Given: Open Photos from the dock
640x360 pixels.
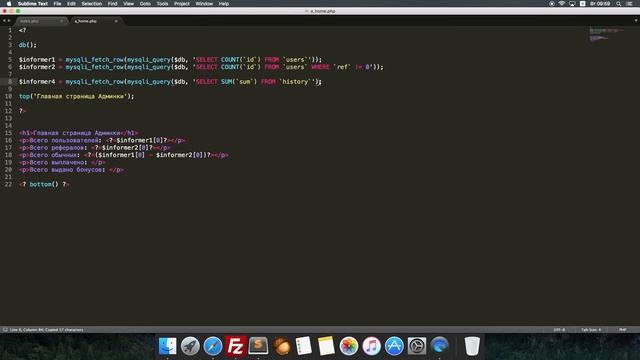Looking at the screenshot, I should [x=349, y=346].
